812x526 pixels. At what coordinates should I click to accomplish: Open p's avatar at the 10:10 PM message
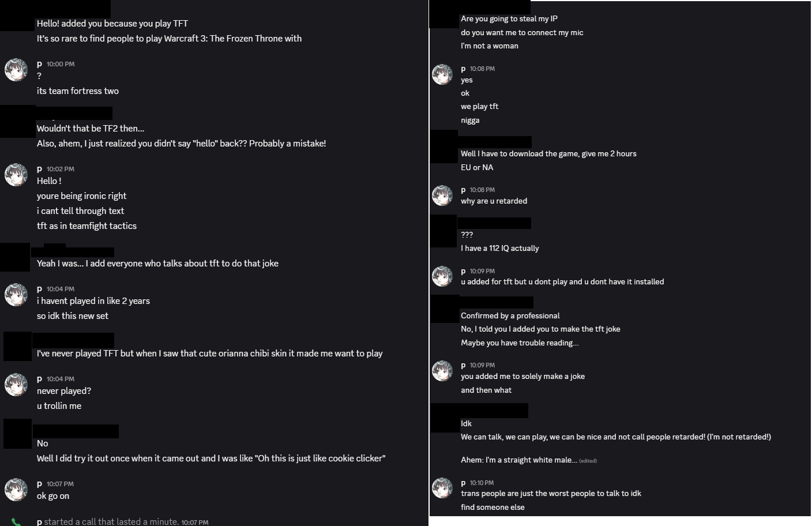click(442, 489)
